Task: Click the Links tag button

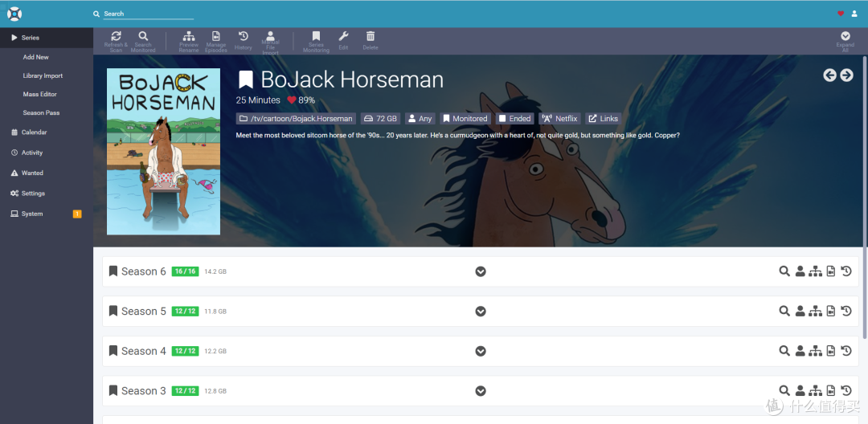Action: click(x=604, y=118)
